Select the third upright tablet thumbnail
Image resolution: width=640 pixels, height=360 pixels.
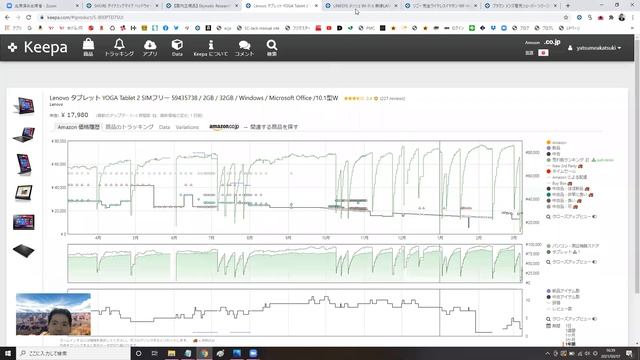pos(24,164)
